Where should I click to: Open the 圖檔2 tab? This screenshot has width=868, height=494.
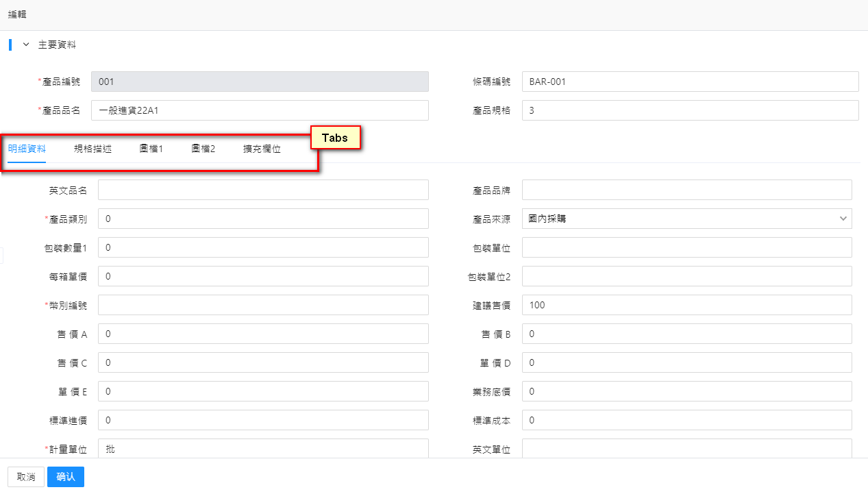(x=203, y=149)
